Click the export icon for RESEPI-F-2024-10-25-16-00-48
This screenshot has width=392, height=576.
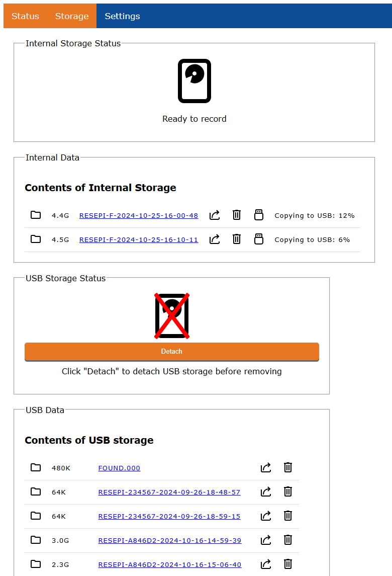click(x=215, y=215)
